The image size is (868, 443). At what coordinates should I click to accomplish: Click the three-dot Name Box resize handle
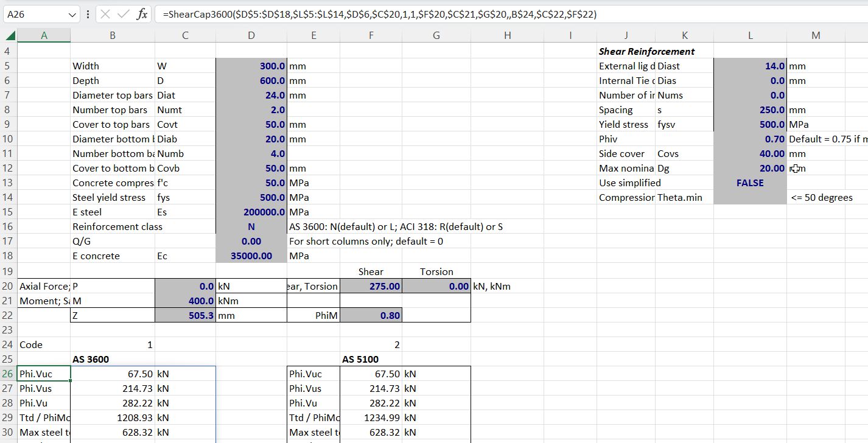(88, 14)
